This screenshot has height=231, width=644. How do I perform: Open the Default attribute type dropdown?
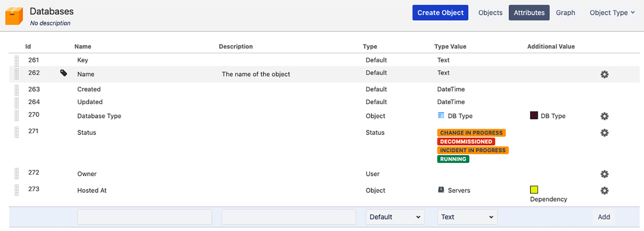click(395, 217)
